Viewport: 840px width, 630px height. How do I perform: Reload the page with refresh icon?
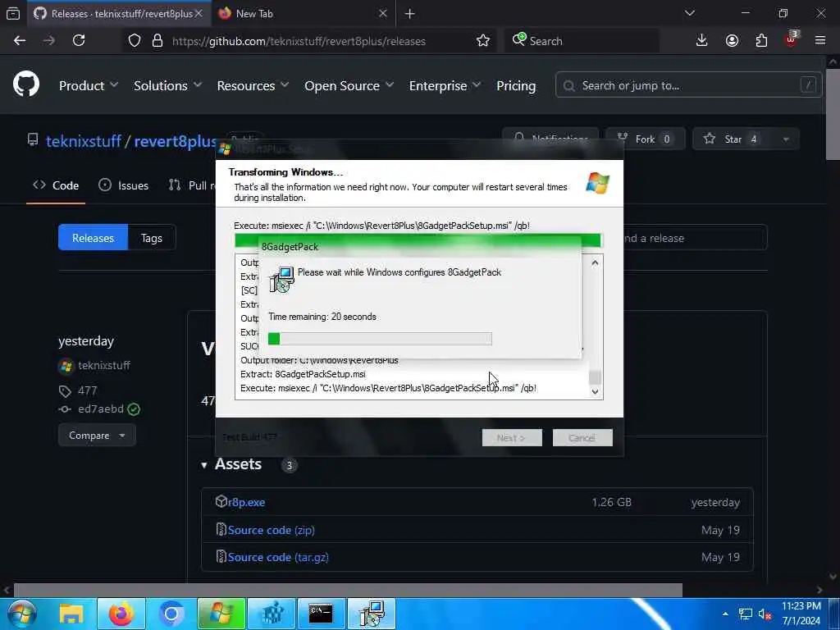79,41
